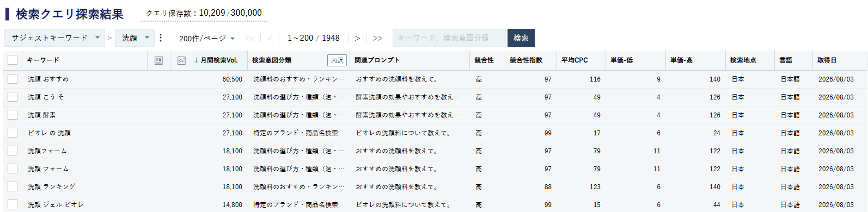The height and width of the screenshot is (212, 868).
Task: Click the キーワード column header
Action: 43,60
